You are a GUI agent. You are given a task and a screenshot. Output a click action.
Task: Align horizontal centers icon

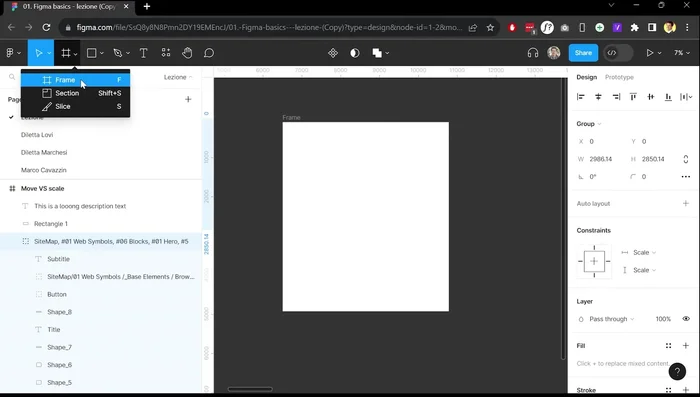(598, 96)
